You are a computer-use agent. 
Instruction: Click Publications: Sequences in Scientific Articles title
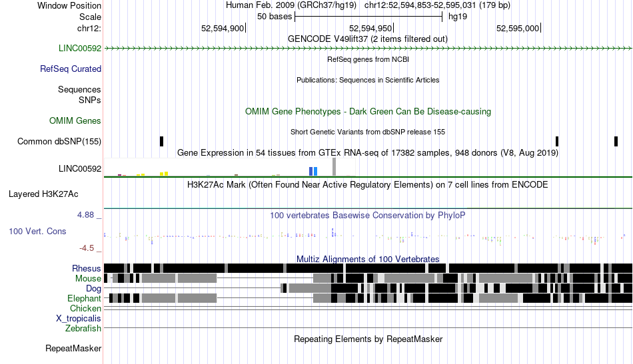(x=368, y=80)
